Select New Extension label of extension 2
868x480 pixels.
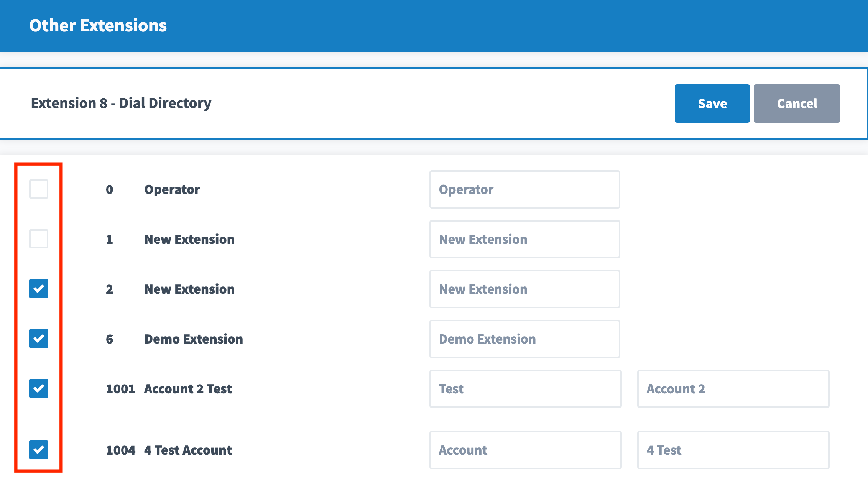coord(189,289)
